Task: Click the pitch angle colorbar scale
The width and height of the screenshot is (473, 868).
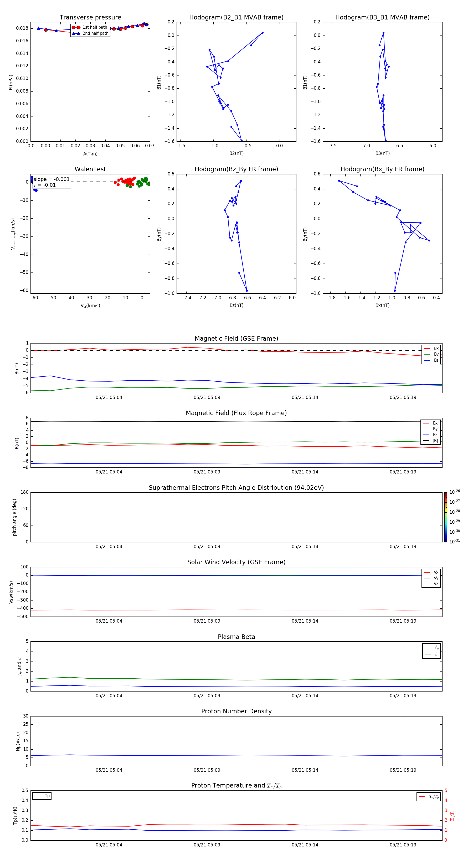Action: pos(446,517)
